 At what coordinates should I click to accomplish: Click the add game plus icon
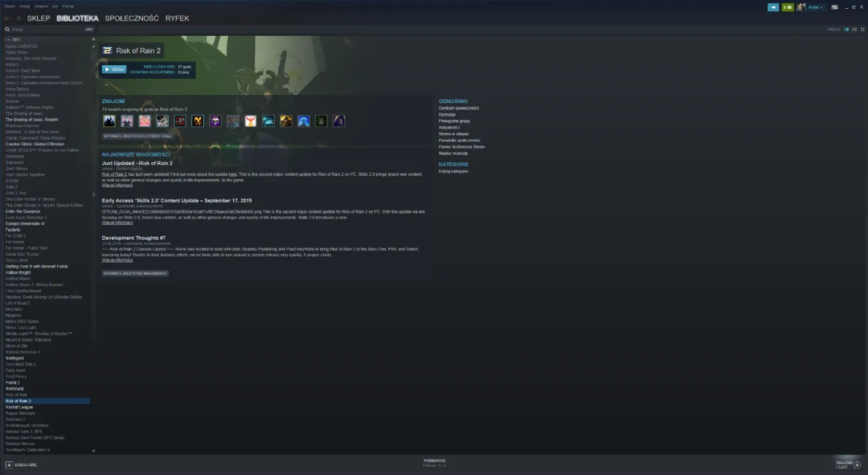[x=9, y=465]
